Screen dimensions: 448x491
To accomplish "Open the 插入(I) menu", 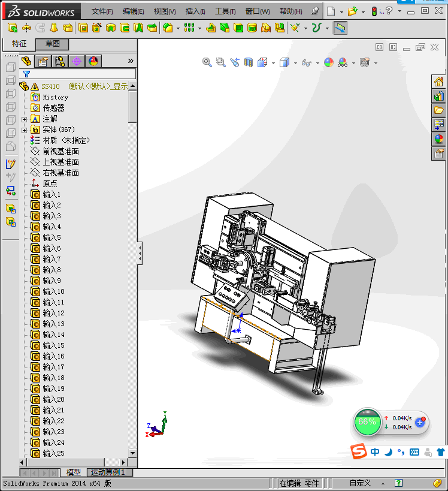I will point(195,11).
